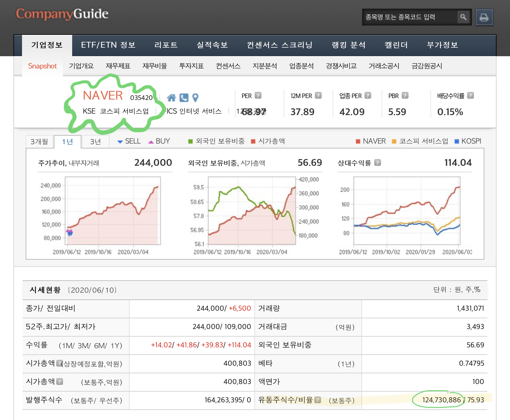The height and width of the screenshot is (420, 510).
Task: Click red 시가총액 legend swatch
Action: pos(253,141)
